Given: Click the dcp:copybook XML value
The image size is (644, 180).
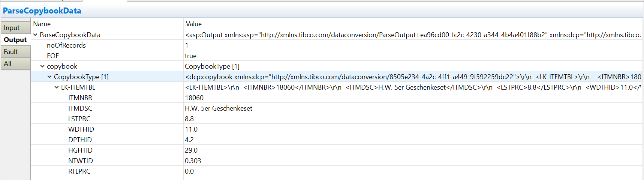Looking at the screenshot, I should click(x=413, y=77).
